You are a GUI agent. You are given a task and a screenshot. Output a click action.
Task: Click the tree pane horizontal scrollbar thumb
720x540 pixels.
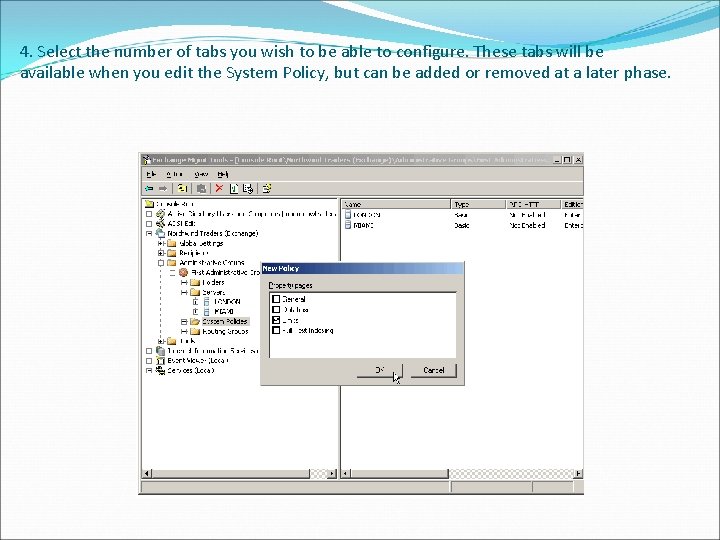pyautogui.click(x=230, y=473)
